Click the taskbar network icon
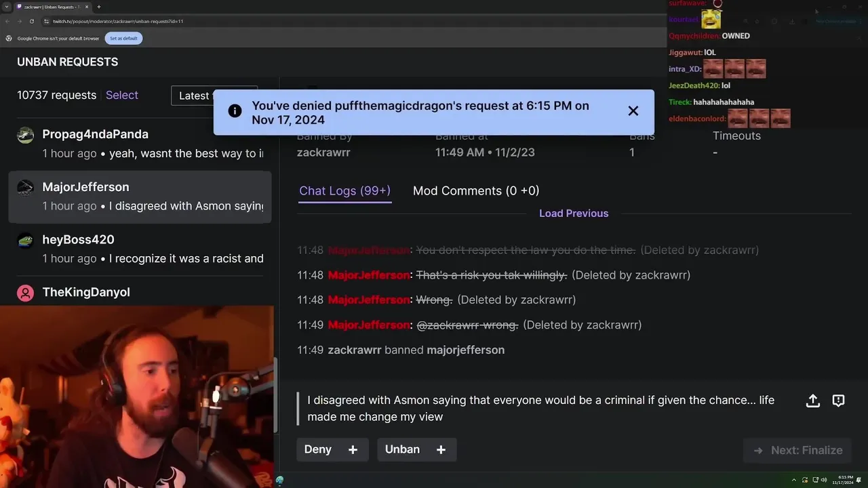The width and height of the screenshot is (868, 488). tap(814, 480)
